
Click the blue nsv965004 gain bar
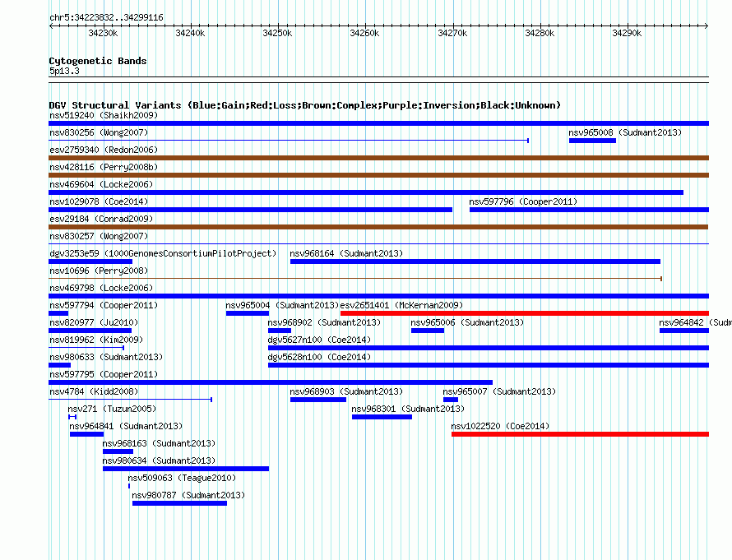pyautogui.click(x=248, y=313)
